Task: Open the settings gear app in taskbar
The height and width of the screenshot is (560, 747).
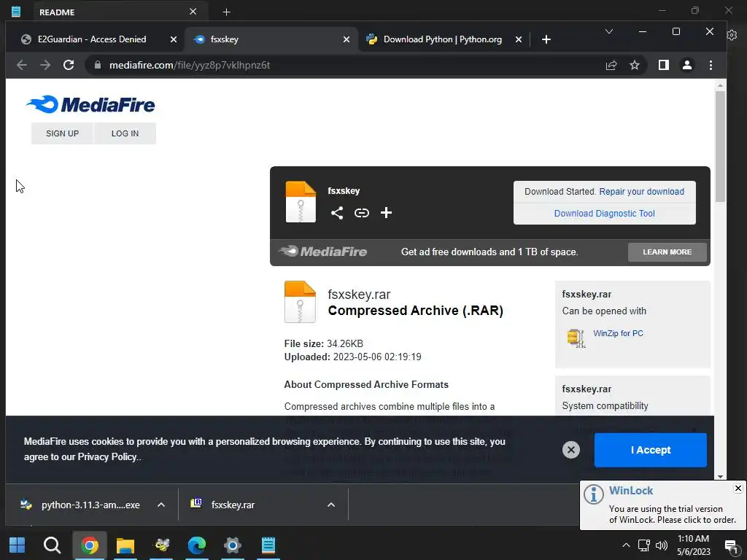Action: click(233, 545)
